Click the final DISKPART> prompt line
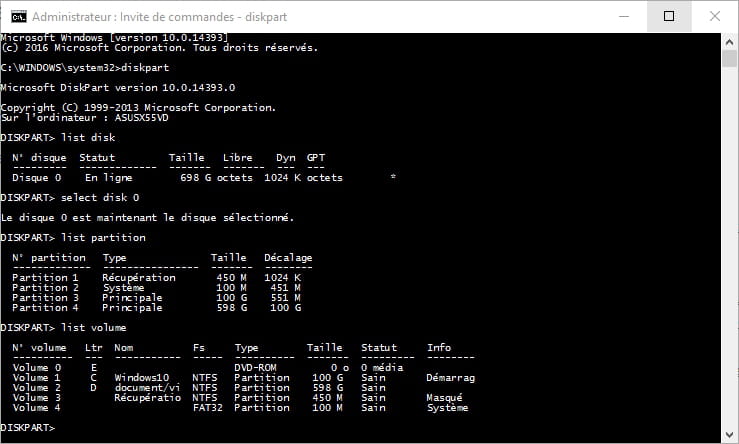 pos(28,428)
